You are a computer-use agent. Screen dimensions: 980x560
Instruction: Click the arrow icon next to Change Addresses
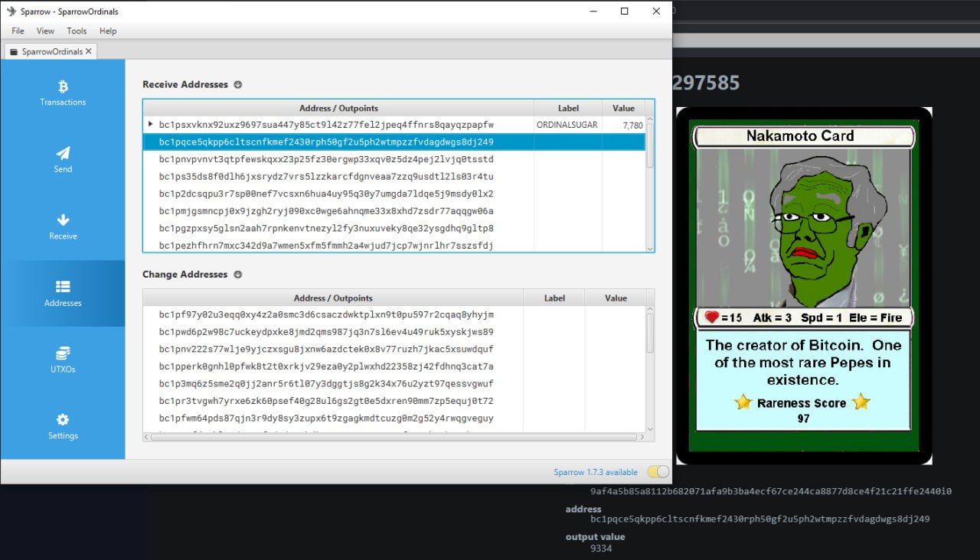237,274
